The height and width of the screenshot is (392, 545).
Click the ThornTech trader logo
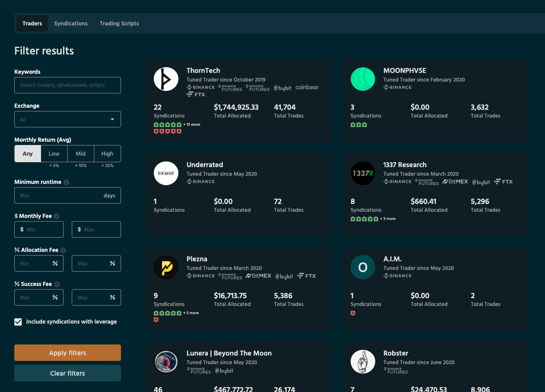tap(166, 79)
